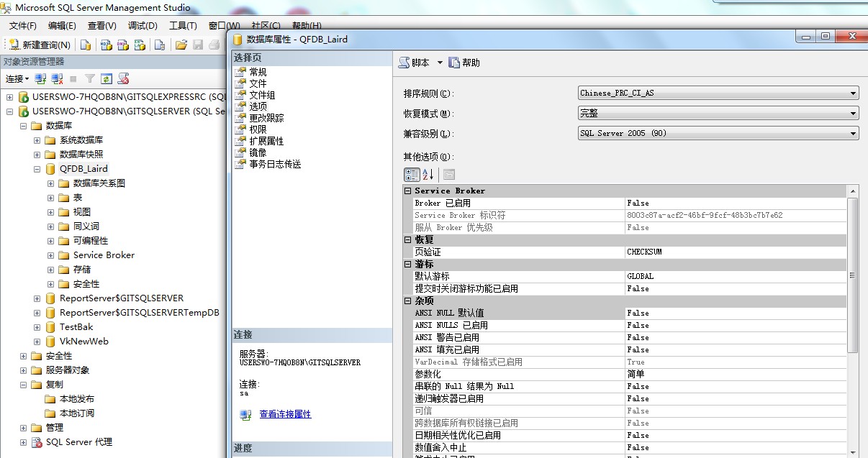Open the 工具(T) menu
Screen dimensions: 868x458
coord(183,26)
